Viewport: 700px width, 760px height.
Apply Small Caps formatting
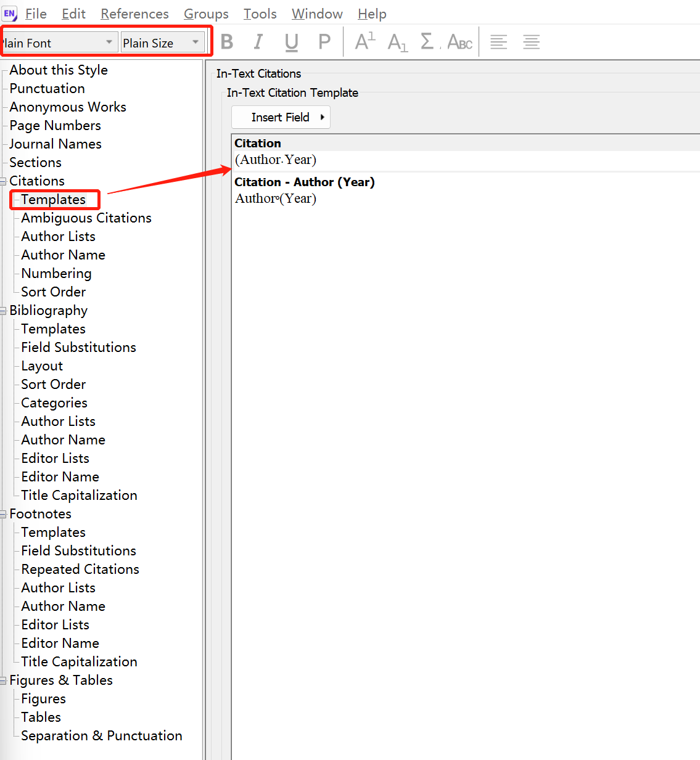(x=460, y=42)
